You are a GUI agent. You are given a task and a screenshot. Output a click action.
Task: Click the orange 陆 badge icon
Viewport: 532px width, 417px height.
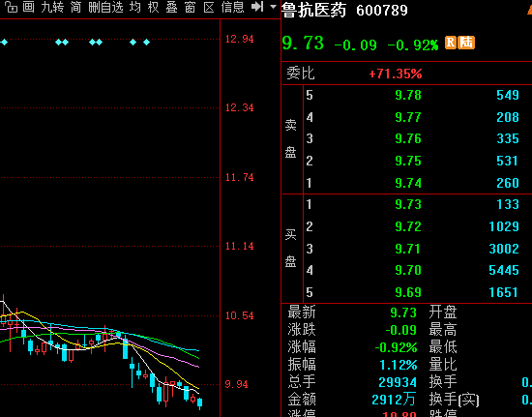tap(466, 43)
